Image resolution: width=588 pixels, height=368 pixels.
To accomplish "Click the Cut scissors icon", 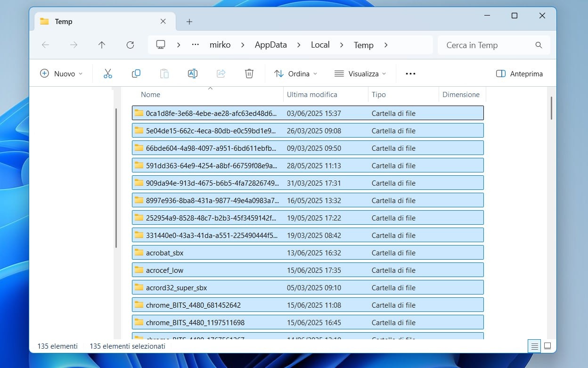I will (108, 74).
